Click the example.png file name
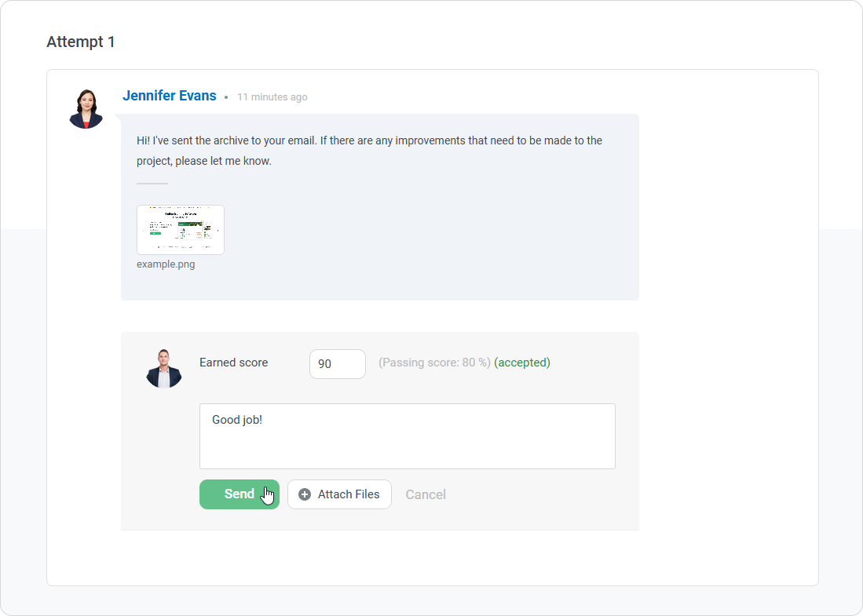 pos(166,264)
